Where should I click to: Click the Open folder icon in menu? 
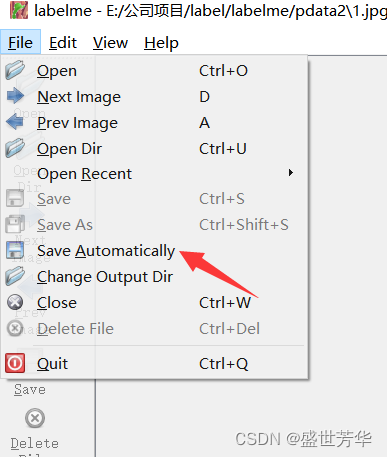coord(15,70)
